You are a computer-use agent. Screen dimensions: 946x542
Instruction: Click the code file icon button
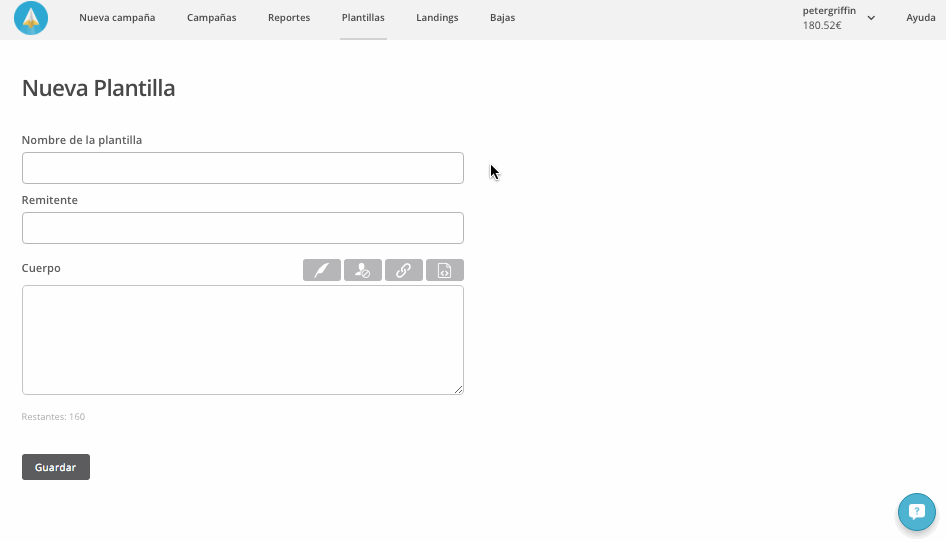click(x=444, y=270)
